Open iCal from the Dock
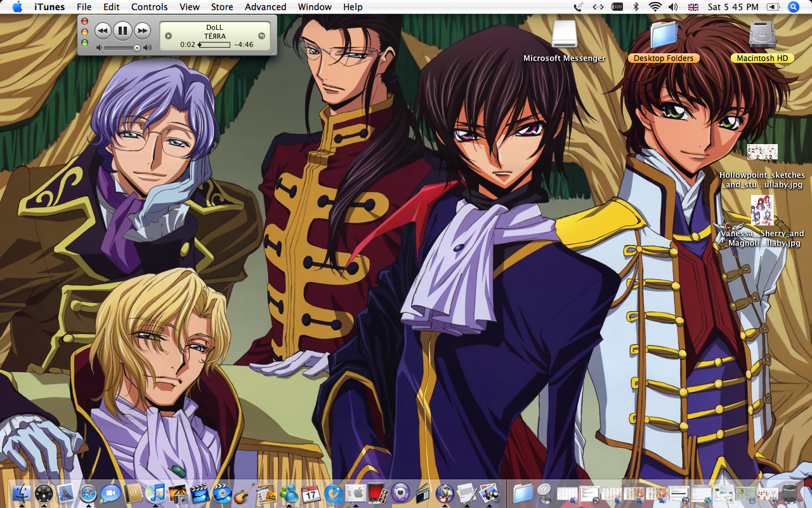Screen dimensions: 812x508 pos(311,493)
